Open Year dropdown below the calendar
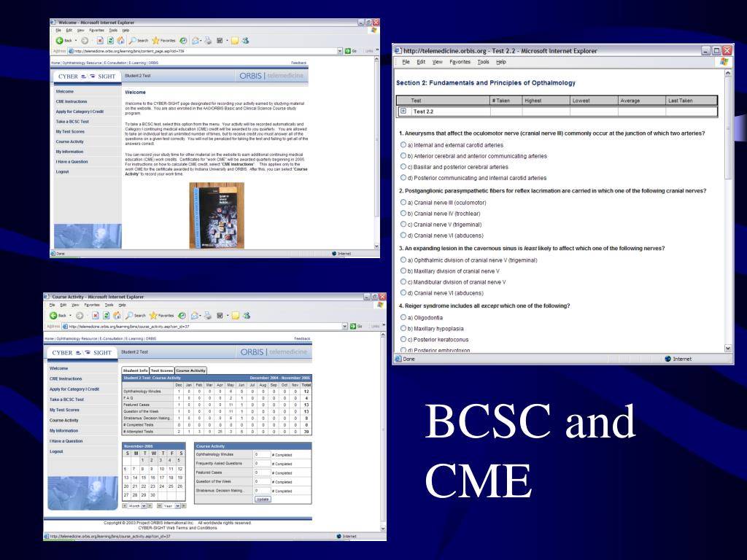Screen dimensions: 747x560 178,506
